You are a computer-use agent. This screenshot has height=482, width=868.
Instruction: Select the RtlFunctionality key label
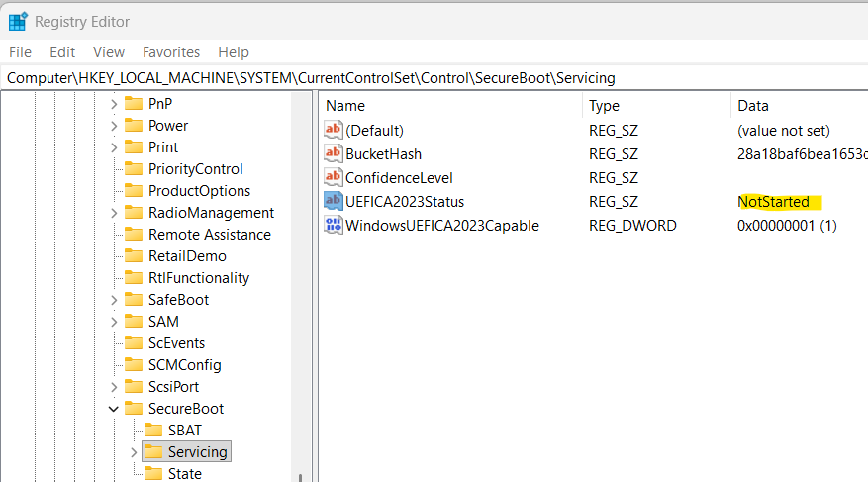tap(199, 278)
